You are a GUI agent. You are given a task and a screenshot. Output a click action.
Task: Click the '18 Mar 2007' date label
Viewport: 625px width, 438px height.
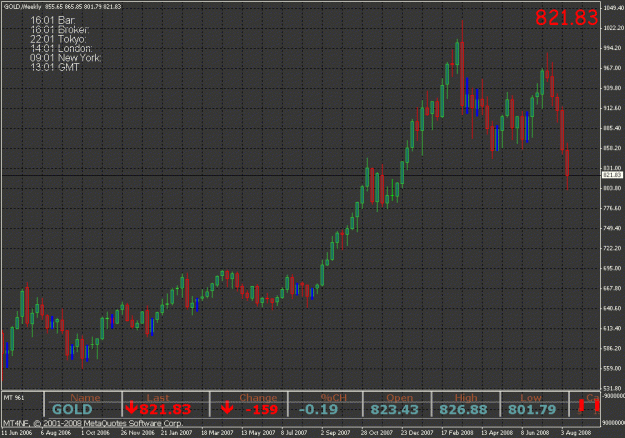tap(217, 433)
